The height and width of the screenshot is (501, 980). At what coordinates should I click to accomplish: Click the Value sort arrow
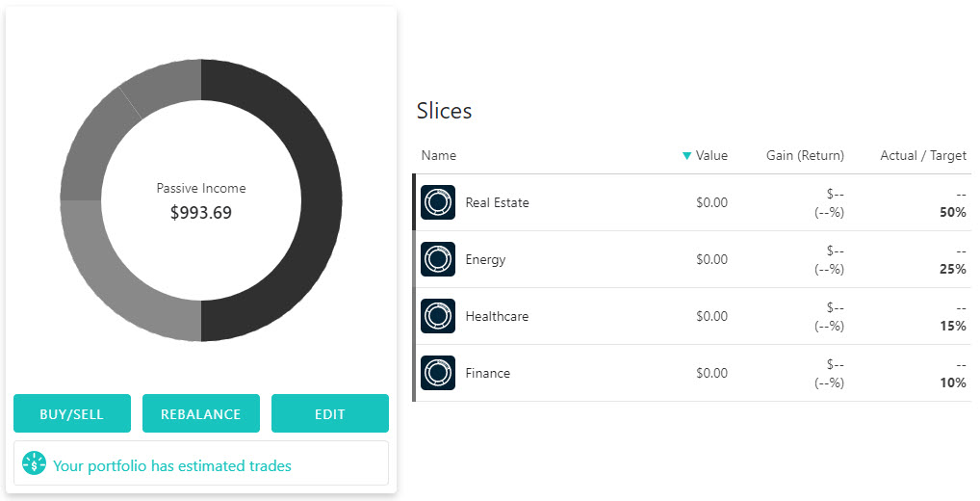[687, 156]
